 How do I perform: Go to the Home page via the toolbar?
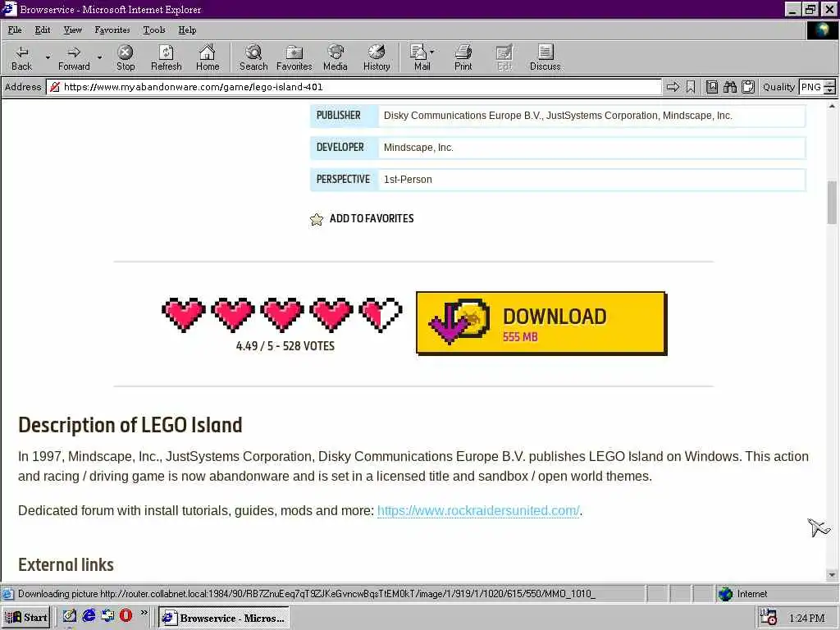(208, 58)
